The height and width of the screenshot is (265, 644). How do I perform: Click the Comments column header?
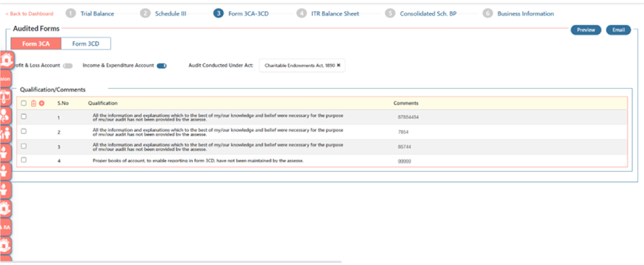pyautogui.click(x=406, y=103)
